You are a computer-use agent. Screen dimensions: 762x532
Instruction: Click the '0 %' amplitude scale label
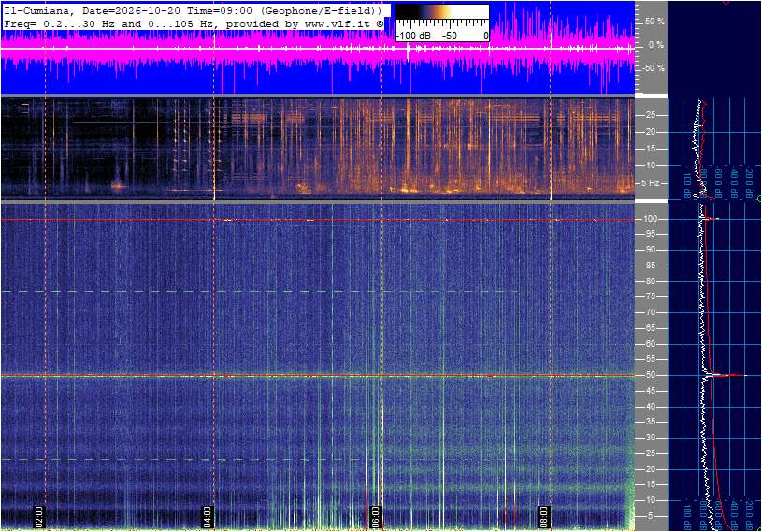click(656, 45)
